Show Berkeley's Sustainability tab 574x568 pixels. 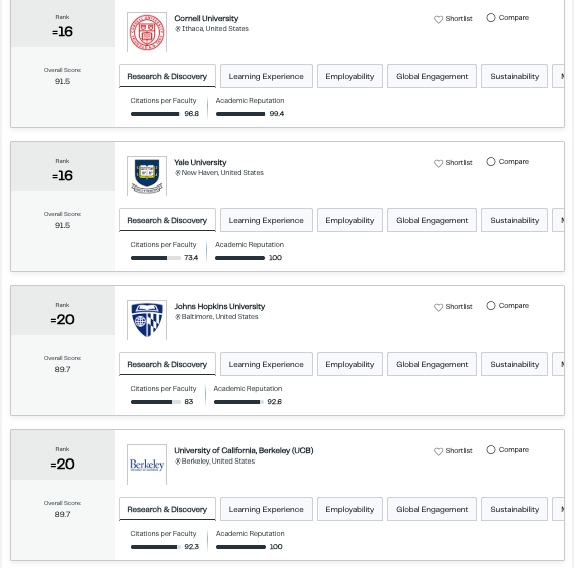(x=514, y=509)
